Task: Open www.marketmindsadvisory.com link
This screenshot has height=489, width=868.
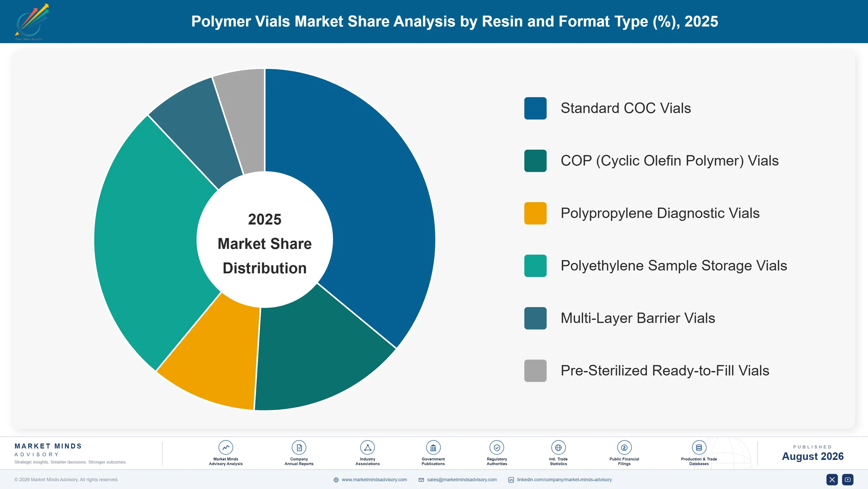Action: (x=374, y=480)
